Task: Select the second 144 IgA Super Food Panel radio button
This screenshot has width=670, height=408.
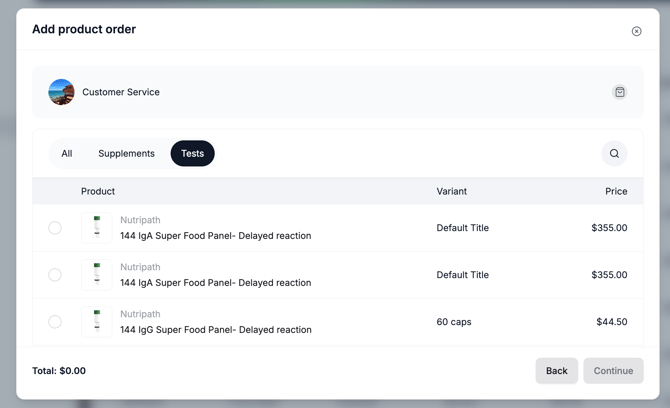Action: 55,275
